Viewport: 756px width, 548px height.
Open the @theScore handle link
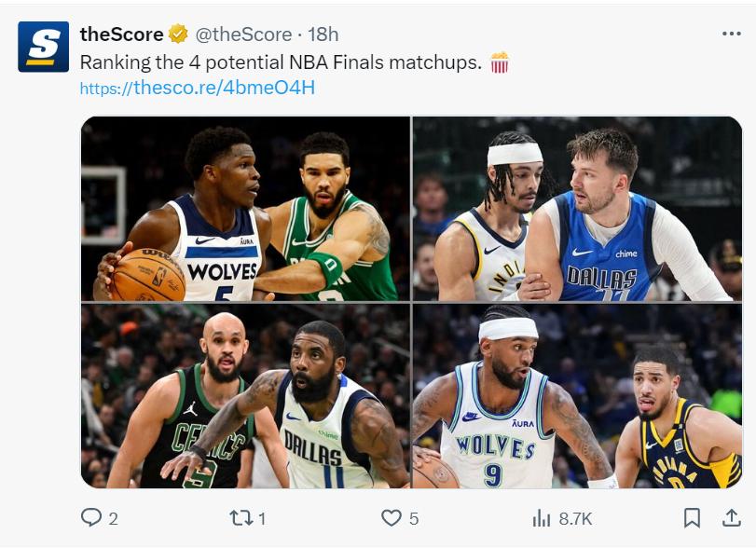[242, 34]
